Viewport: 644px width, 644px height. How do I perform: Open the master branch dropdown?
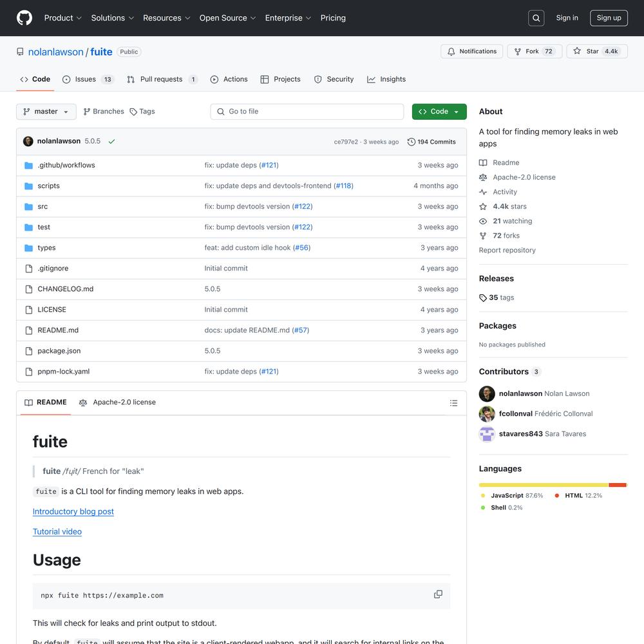pos(46,111)
